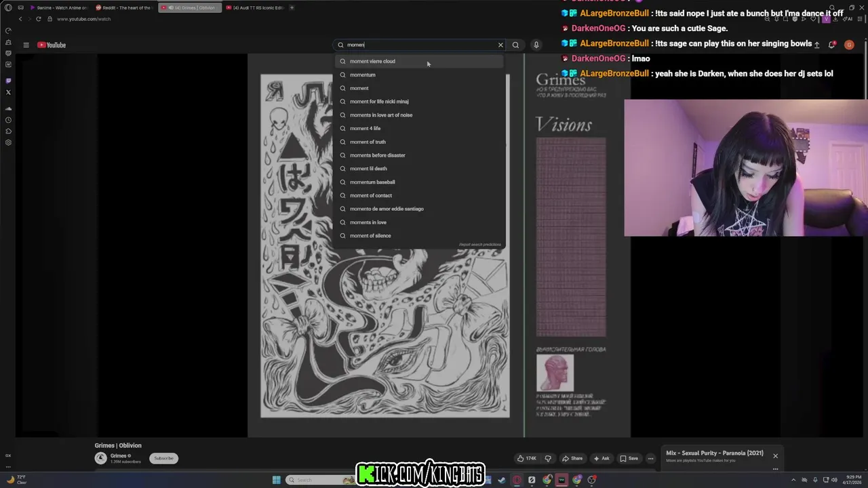Click the browser back arrow
Image resolution: width=868 pixels, height=488 pixels.
[20, 19]
